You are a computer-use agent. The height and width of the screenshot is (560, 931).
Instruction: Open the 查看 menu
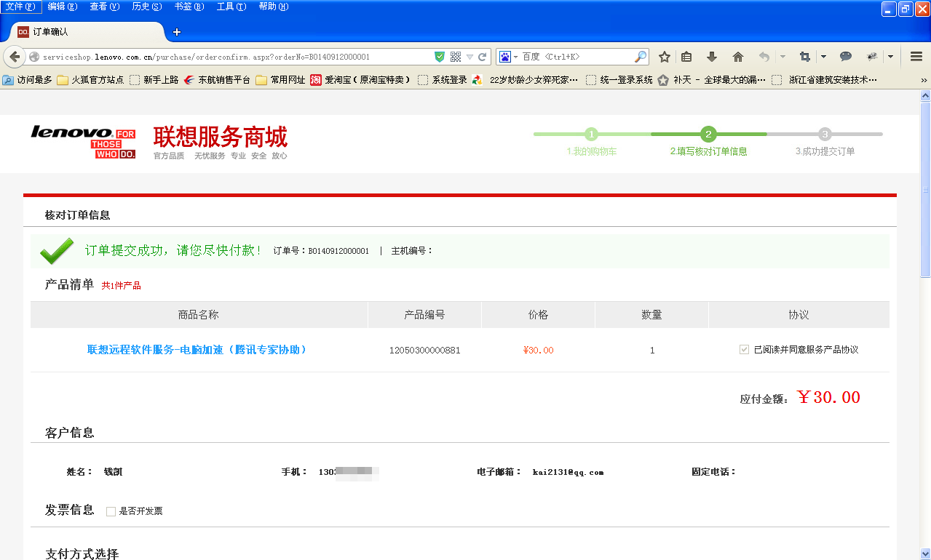105,7
